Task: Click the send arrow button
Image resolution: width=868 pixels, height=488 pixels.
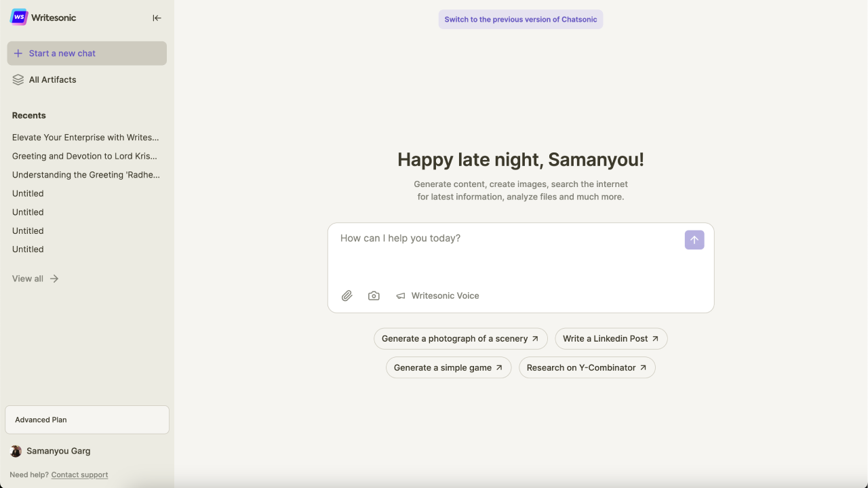Action: click(694, 240)
